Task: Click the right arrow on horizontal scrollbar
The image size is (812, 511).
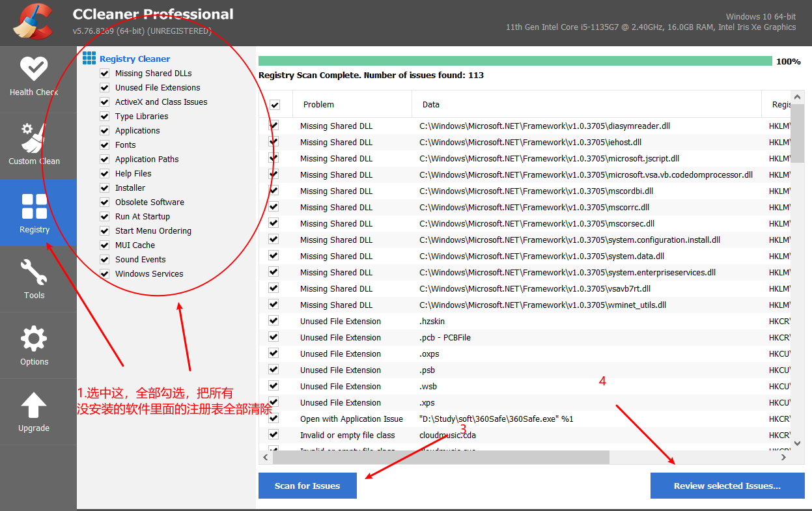Action: (783, 457)
